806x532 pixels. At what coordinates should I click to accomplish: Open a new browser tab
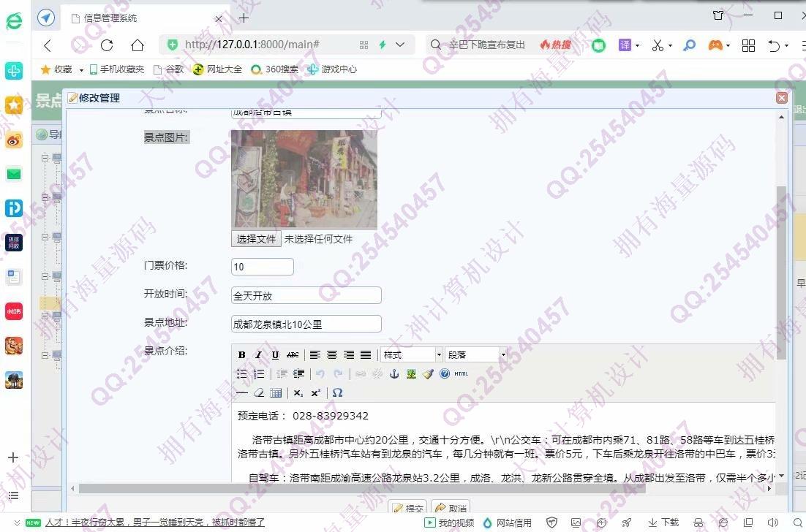244,18
